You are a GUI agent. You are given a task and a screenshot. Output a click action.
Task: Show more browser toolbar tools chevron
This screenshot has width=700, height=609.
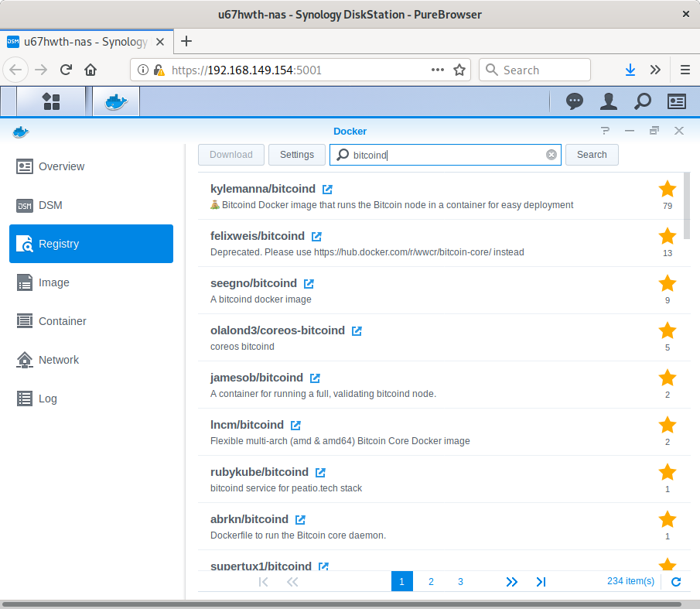point(655,70)
